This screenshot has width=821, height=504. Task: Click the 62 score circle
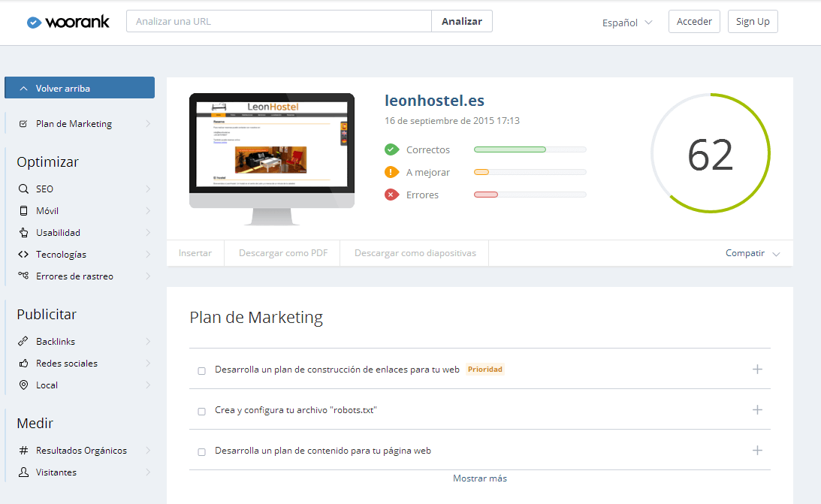tap(711, 153)
